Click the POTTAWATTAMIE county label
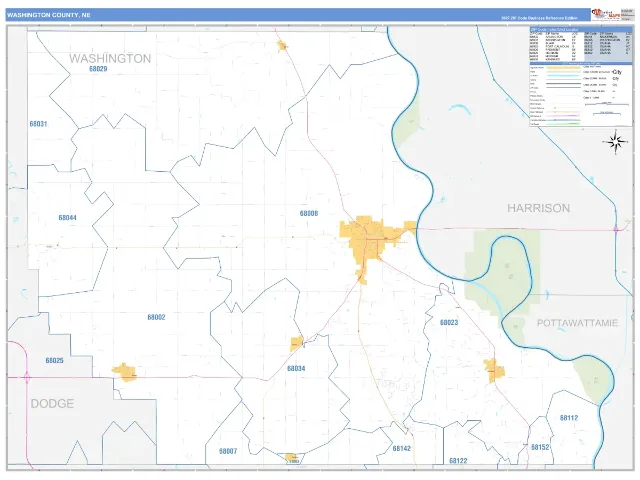Screen dimensions: 640x480 coord(577,323)
